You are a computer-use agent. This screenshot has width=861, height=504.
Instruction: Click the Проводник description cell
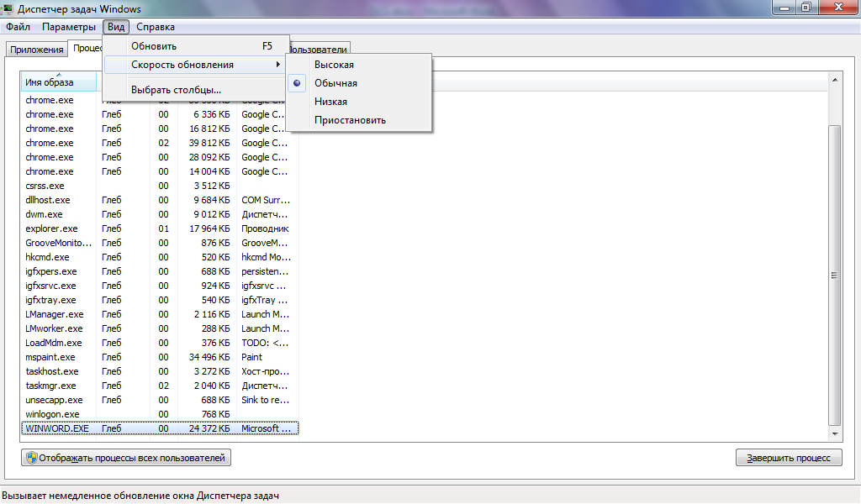(x=265, y=228)
